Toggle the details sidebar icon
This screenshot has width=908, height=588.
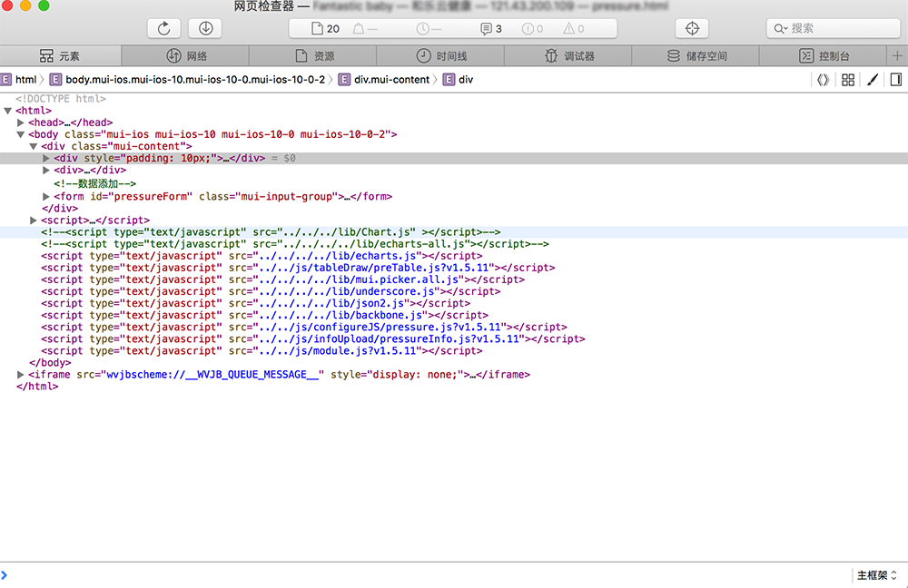tap(896, 80)
